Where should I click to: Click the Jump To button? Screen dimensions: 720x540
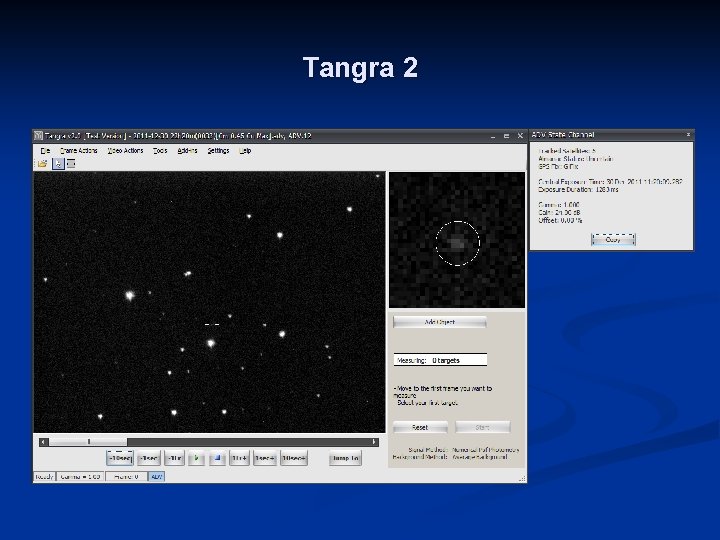coord(345,458)
